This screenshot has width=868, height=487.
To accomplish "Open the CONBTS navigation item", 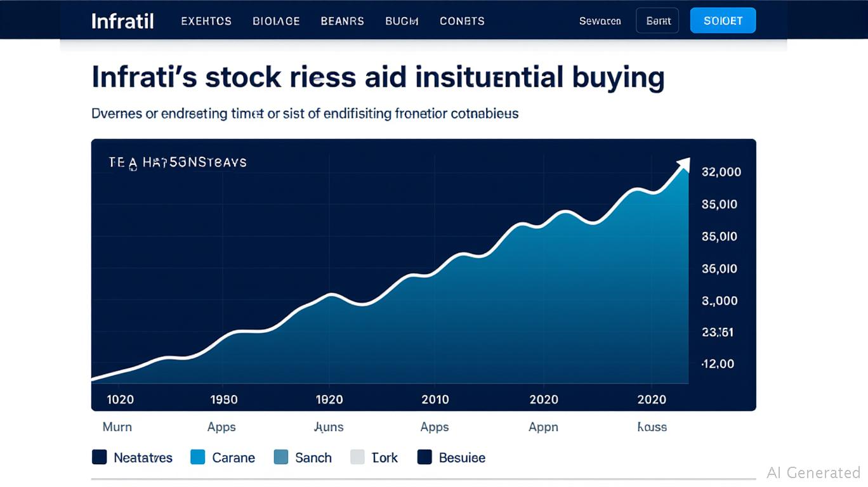I will (462, 21).
